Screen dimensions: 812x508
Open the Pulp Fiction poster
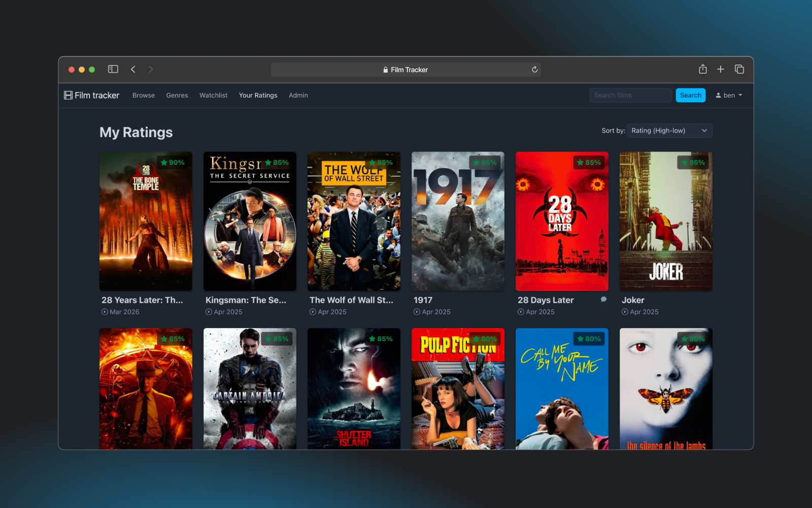pyautogui.click(x=458, y=389)
